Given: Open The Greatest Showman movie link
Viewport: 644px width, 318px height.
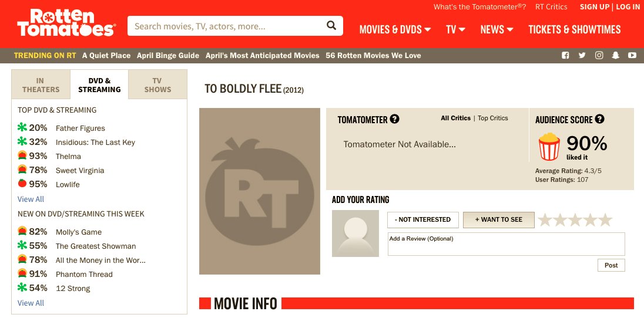Looking at the screenshot, I should 96,246.
